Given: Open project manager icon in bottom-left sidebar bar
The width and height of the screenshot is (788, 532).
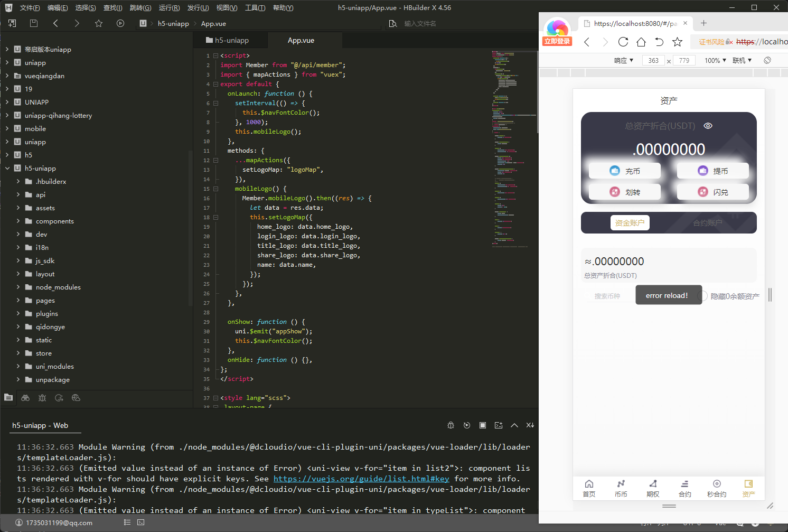Looking at the screenshot, I should (x=8, y=398).
